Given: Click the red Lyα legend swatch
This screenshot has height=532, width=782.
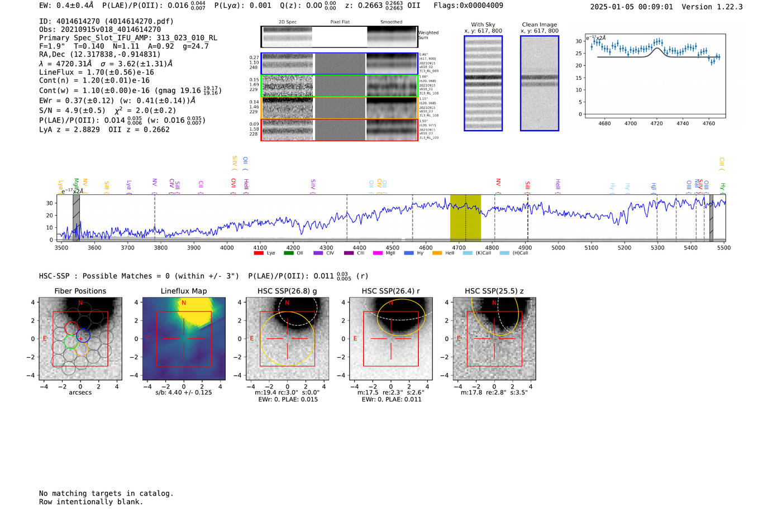Looking at the screenshot, I should coord(259,253).
